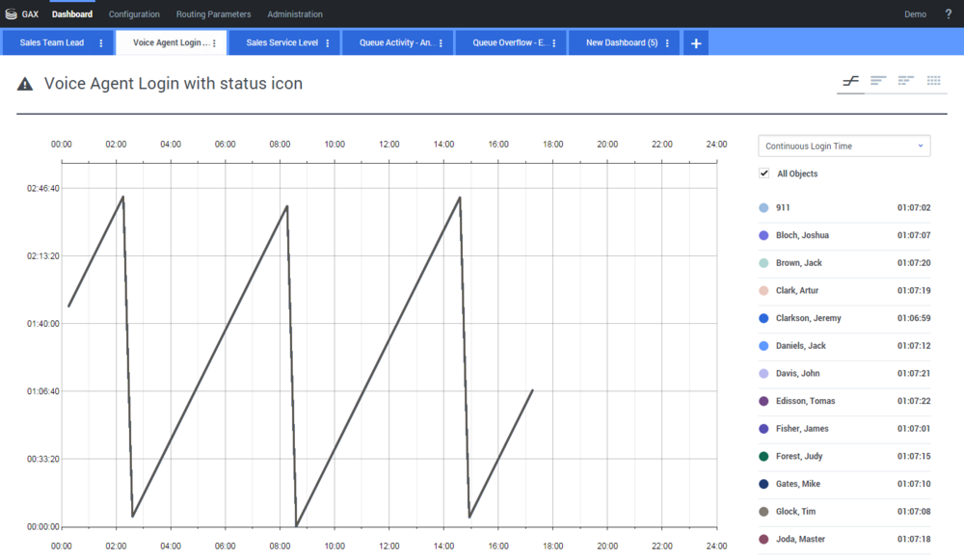Open the Routing Parameters menu
The image size is (964, 560).
tap(213, 14)
